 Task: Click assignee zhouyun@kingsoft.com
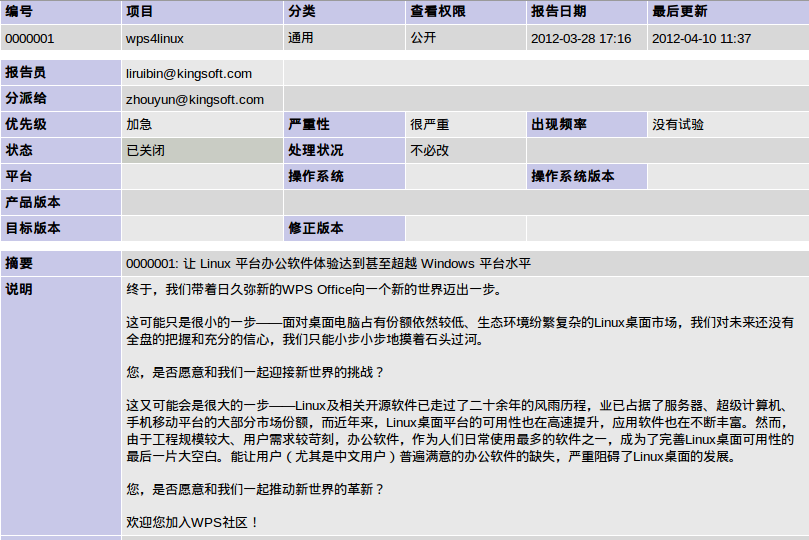pyautogui.click(x=195, y=100)
